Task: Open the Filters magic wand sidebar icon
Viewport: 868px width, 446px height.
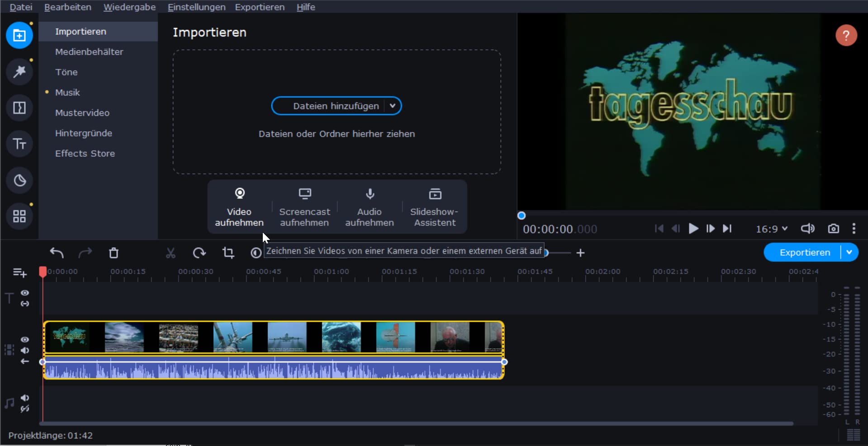Action: coord(19,71)
